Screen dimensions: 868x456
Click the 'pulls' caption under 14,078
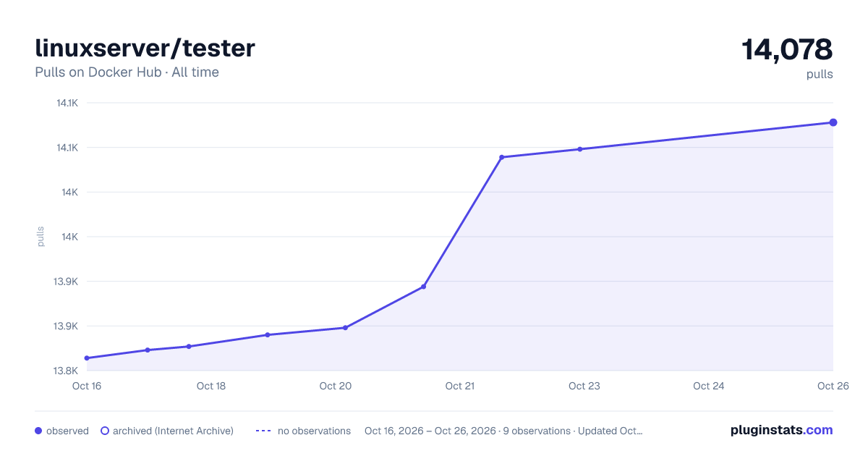click(x=820, y=75)
